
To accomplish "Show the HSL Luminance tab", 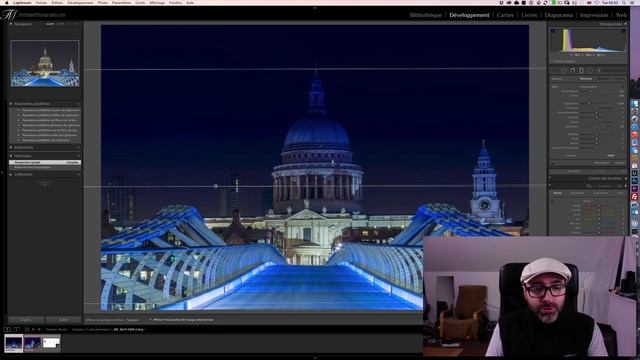I will 600,193.
